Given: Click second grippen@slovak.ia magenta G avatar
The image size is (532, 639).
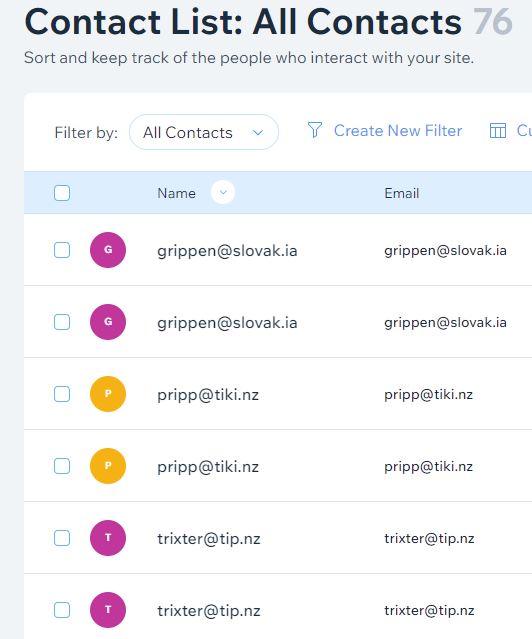Looking at the screenshot, I should click(x=108, y=322).
